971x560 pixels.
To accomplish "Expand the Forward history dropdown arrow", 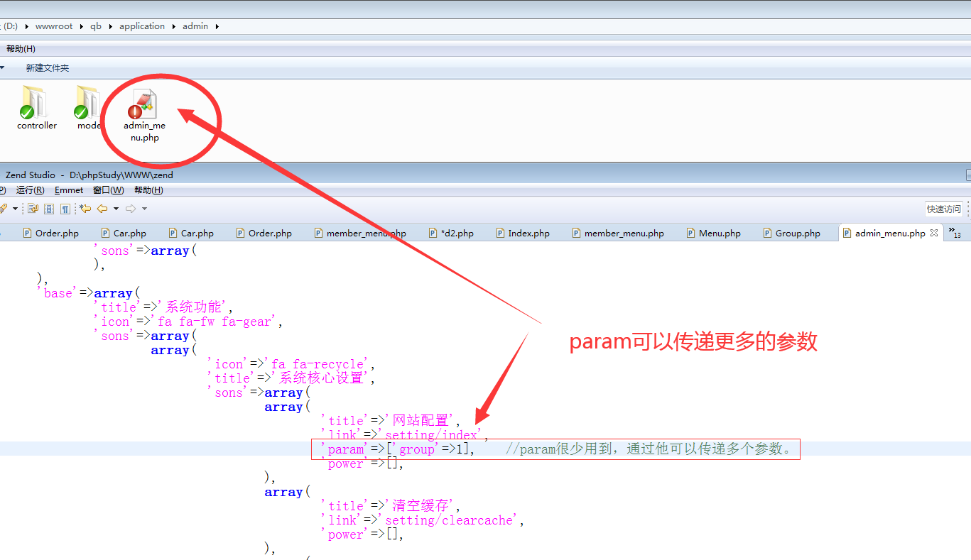I will (x=144, y=209).
